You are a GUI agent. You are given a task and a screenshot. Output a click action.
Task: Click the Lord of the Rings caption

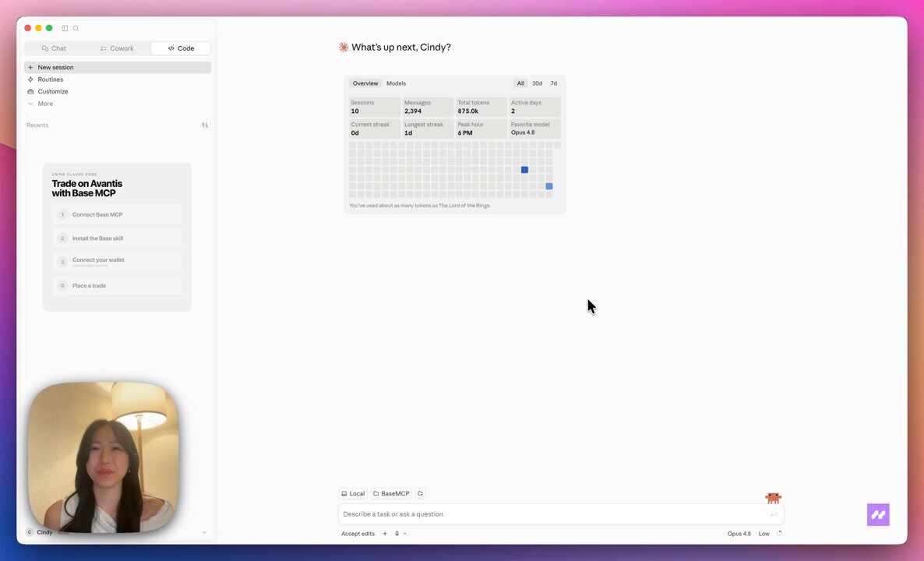[x=420, y=206]
